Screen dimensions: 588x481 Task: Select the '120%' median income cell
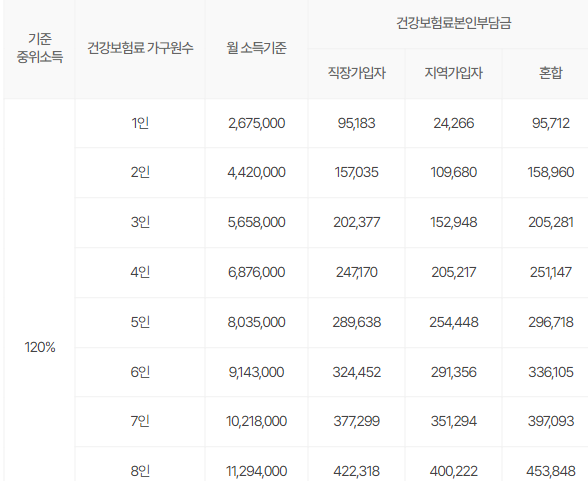pyautogui.click(x=40, y=348)
